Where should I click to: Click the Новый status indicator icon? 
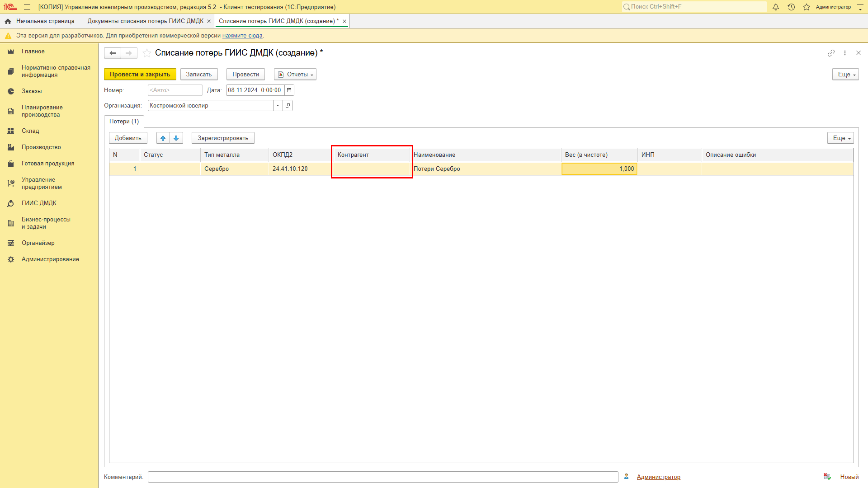827,477
